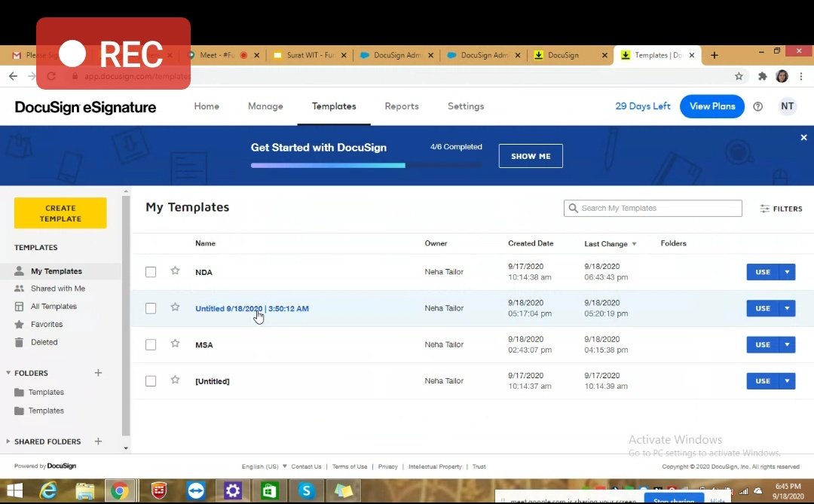The image size is (814, 504).
Task: Star the NDA template as favorite
Action: [175, 272]
